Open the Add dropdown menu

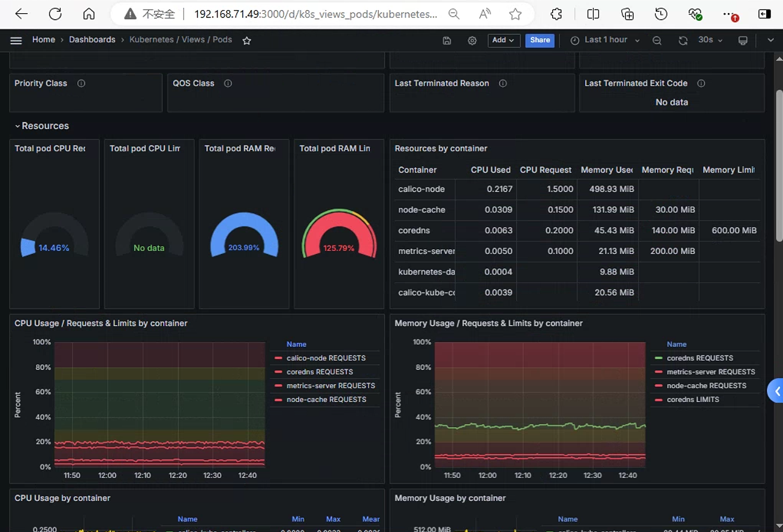point(503,40)
